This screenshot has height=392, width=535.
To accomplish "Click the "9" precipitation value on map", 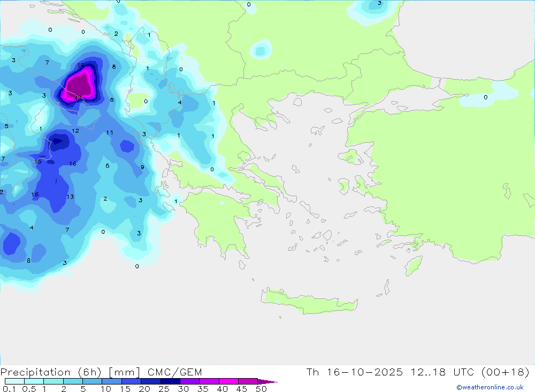I will (142, 167).
